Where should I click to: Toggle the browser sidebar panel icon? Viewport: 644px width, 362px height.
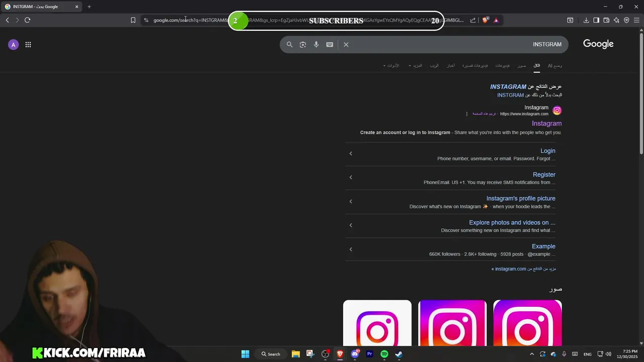(596, 20)
